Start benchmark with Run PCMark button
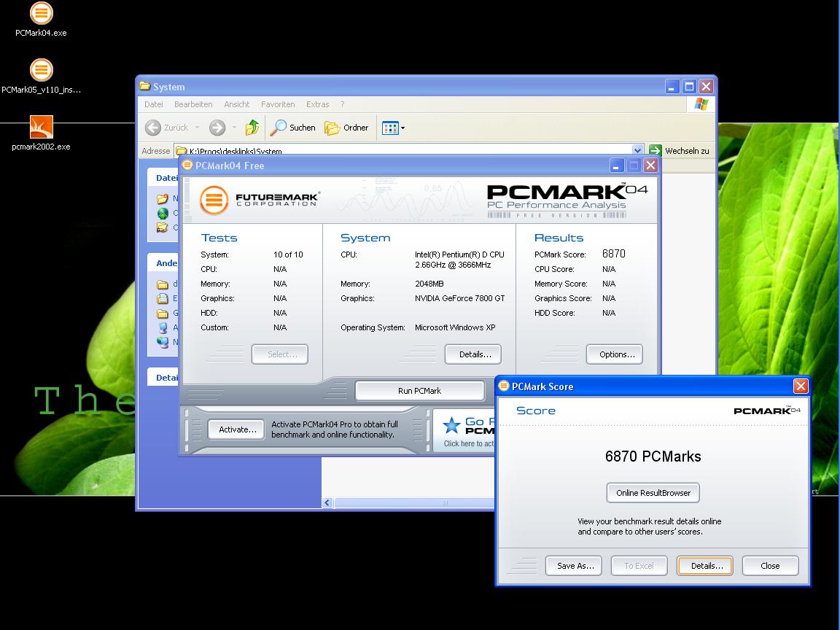The image size is (840, 630). pos(419,391)
